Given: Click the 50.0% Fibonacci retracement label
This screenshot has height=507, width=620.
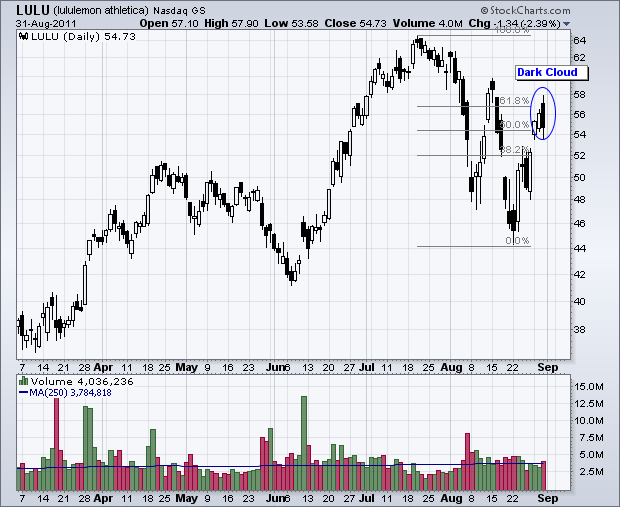Looking at the screenshot, I should pos(514,125).
